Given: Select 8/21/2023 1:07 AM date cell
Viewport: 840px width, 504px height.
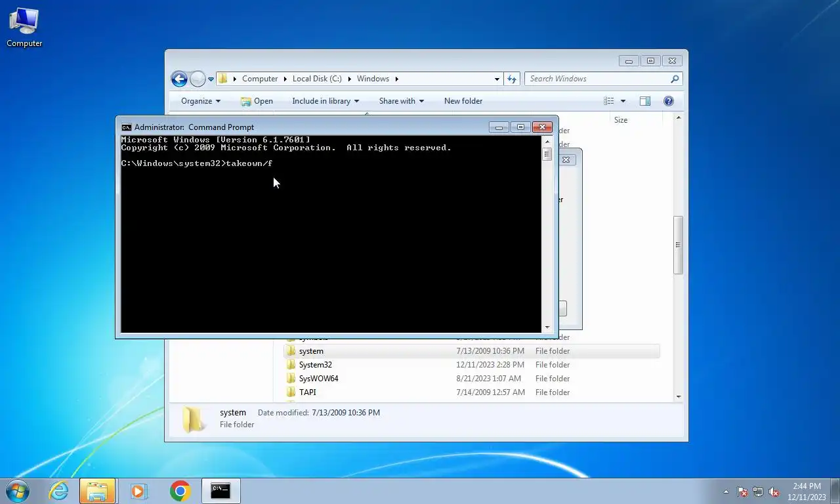Looking at the screenshot, I should coord(489,379).
